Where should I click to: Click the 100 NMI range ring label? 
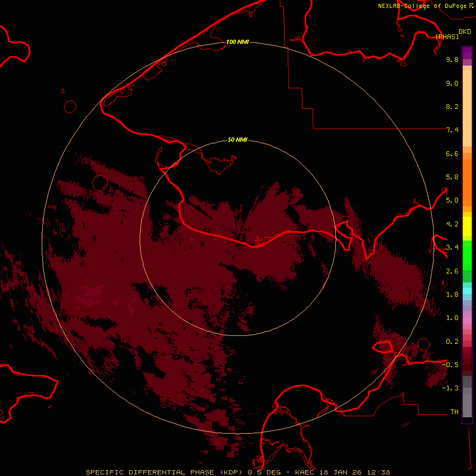237,42
